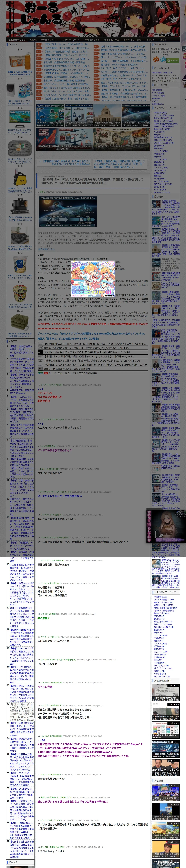Image resolution: width=186 pixels, height=868 pixels.
Task: Open the クロスヒロインRPG game ad banner
Action: [93, 278]
